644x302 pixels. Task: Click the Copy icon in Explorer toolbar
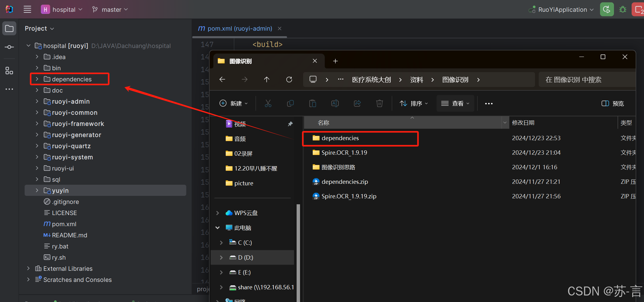[290, 103]
